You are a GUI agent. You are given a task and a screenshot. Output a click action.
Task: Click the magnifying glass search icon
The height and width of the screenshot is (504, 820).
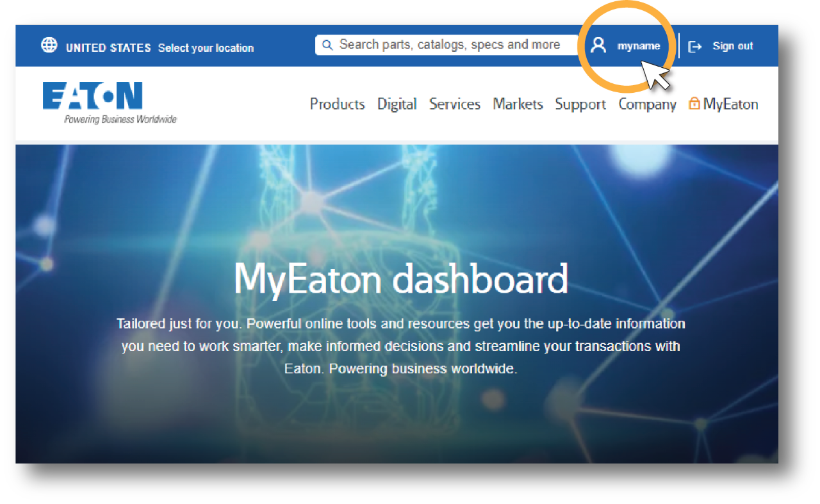pos(327,45)
